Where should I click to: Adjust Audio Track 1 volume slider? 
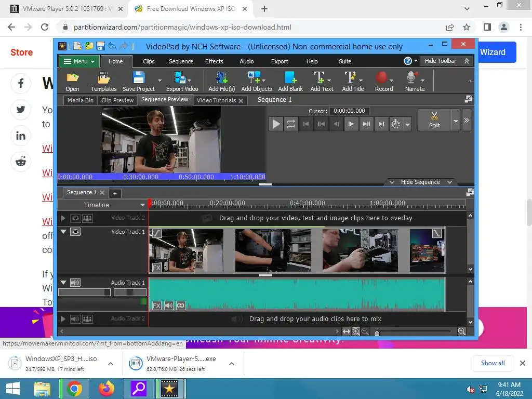(85, 292)
